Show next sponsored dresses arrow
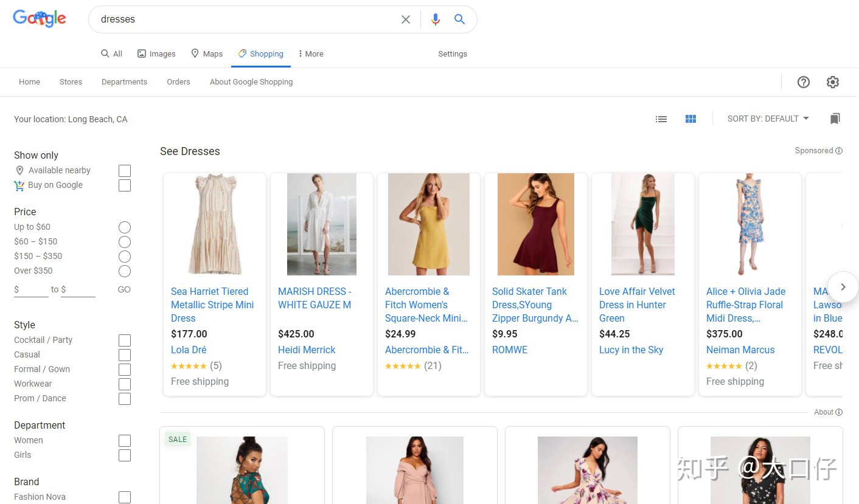Screen dimensions: 859x504 843,287
